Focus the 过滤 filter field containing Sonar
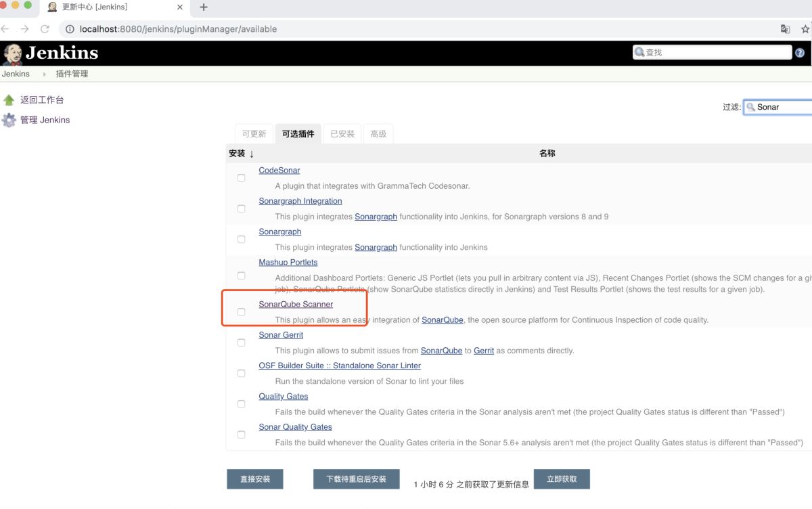This screenshot has width=812, height=509. (778, 107)
